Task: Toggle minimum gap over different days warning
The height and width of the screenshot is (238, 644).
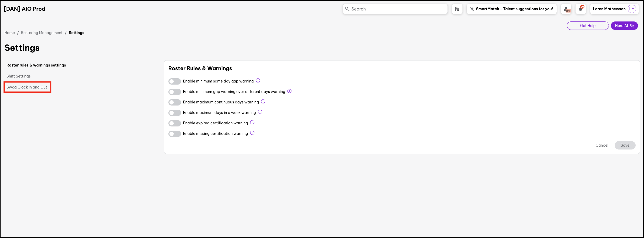Action: (x=174, y=92)
